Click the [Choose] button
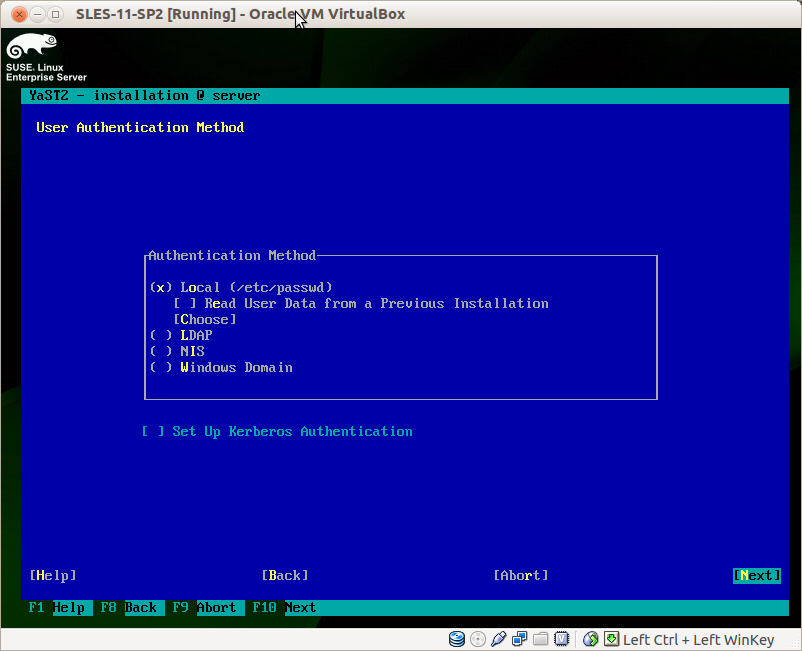 (x=205, y=320)
